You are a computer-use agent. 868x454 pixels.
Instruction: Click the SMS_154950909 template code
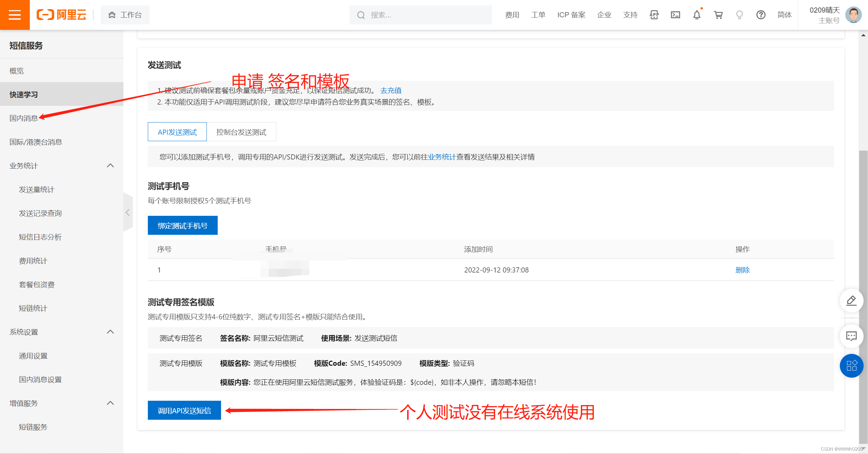pyautogui.click(x=376, y=363)
